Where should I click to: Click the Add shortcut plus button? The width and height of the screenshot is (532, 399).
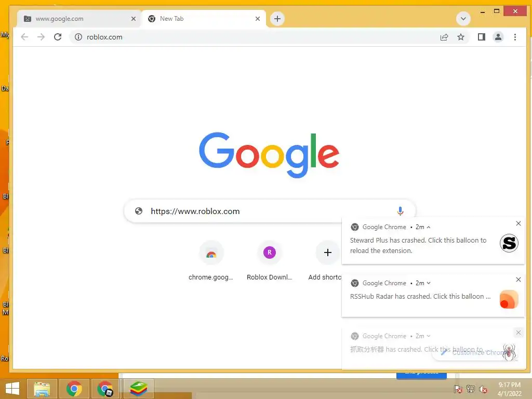click(327, 252)
